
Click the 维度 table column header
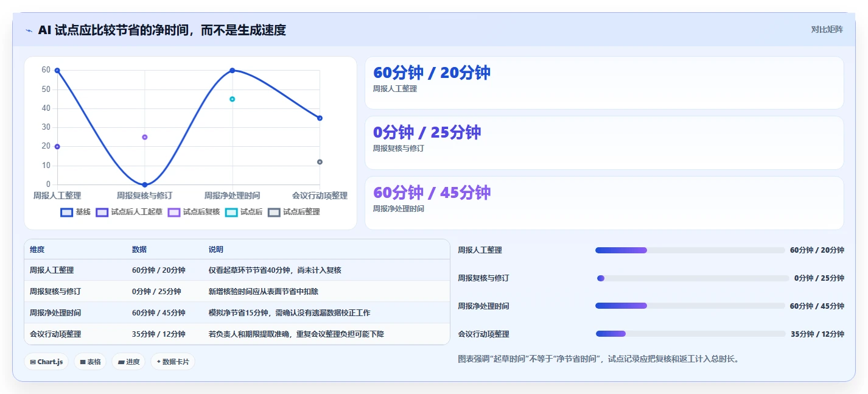pos(37,250)
